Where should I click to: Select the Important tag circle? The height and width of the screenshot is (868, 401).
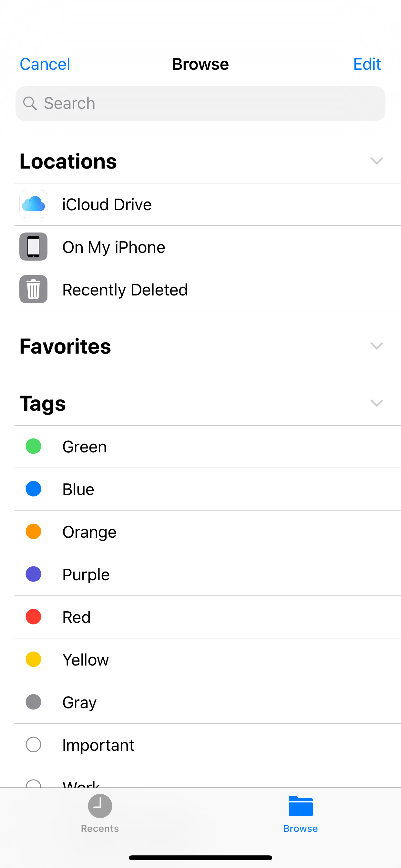(x=33, y=745)
